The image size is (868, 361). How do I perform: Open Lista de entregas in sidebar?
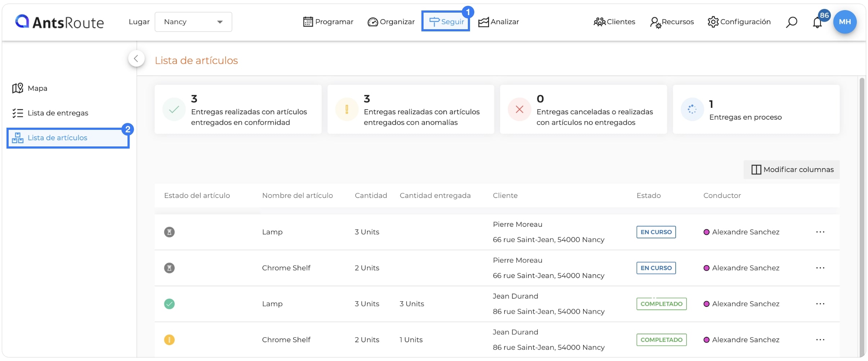[50, 113]
